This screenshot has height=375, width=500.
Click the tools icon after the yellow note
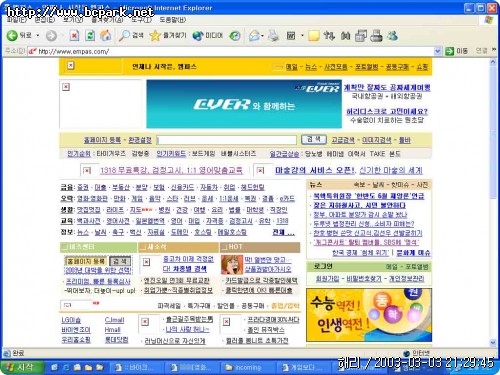329,36
